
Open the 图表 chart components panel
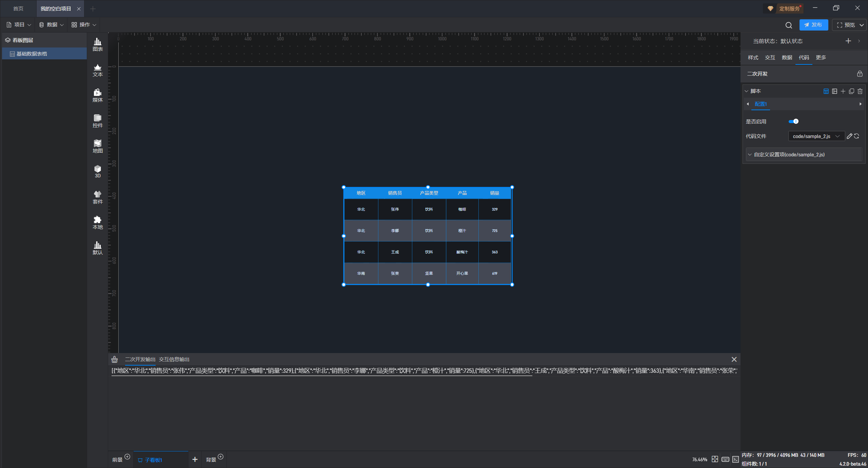pyautogui.click(x=98, y=44)
